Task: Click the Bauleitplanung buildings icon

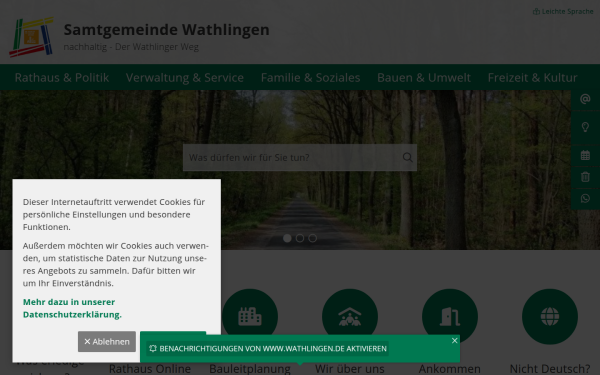Action: tap(250, 316)
